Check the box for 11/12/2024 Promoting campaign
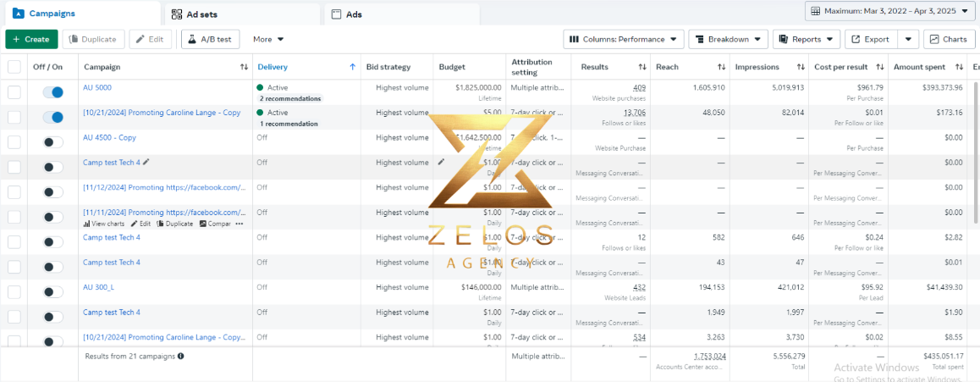Viewport: 980px width, 382px height. [x=14, y=192]
